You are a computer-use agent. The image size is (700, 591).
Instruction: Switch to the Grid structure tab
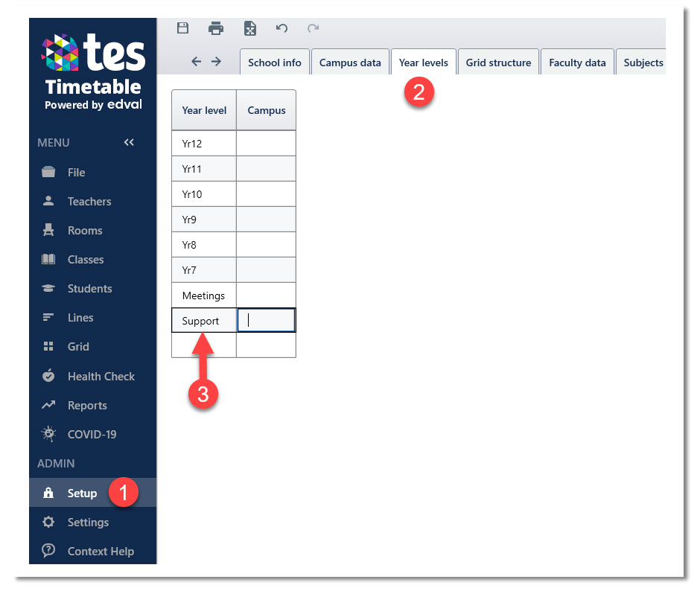(498, 62)
